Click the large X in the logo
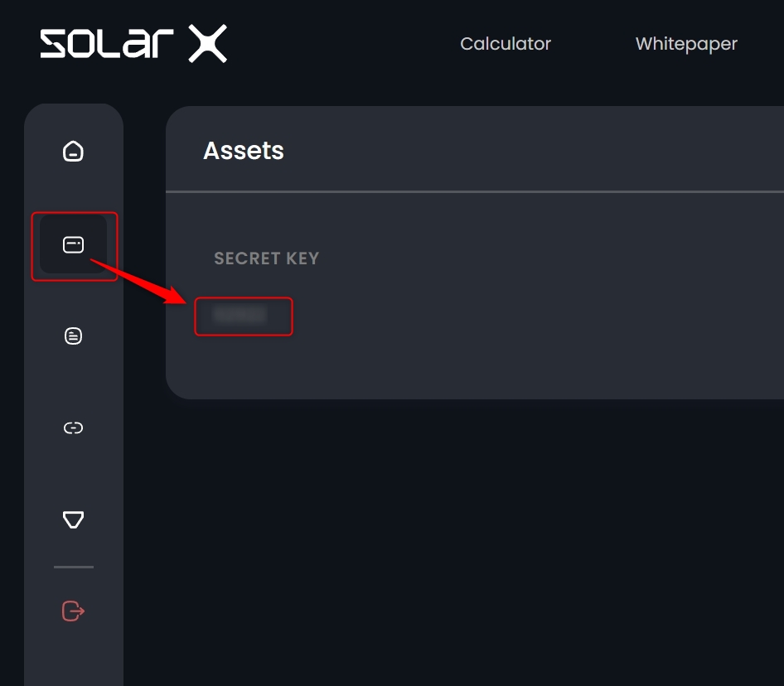Image resolution: width=784 pixels, height=686 pixels. coord(207,44)
